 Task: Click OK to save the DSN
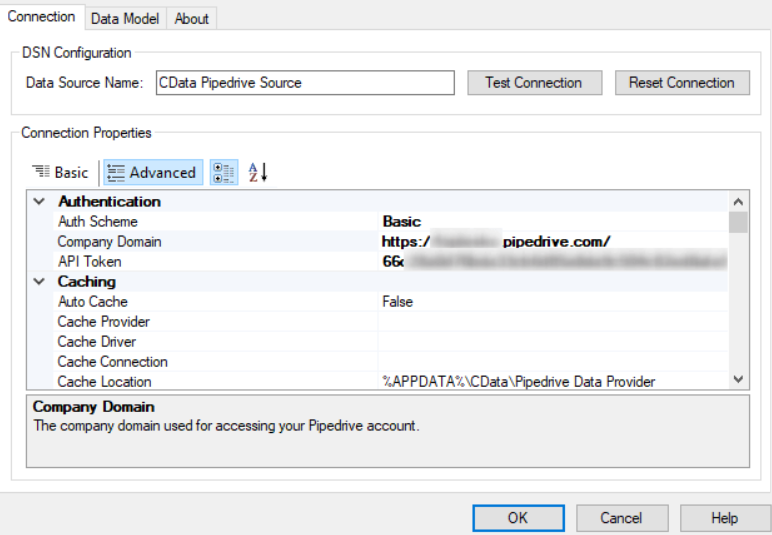[x=518, y=518]
